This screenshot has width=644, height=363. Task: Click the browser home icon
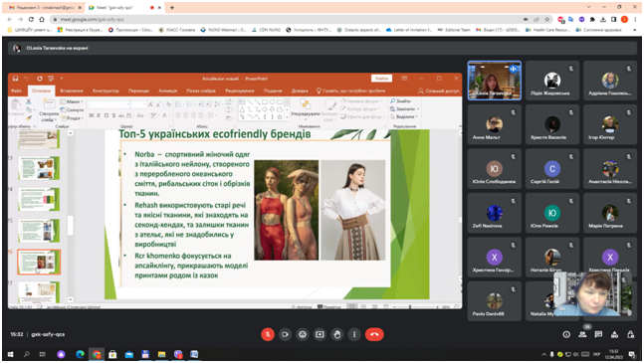coord(42,19)
